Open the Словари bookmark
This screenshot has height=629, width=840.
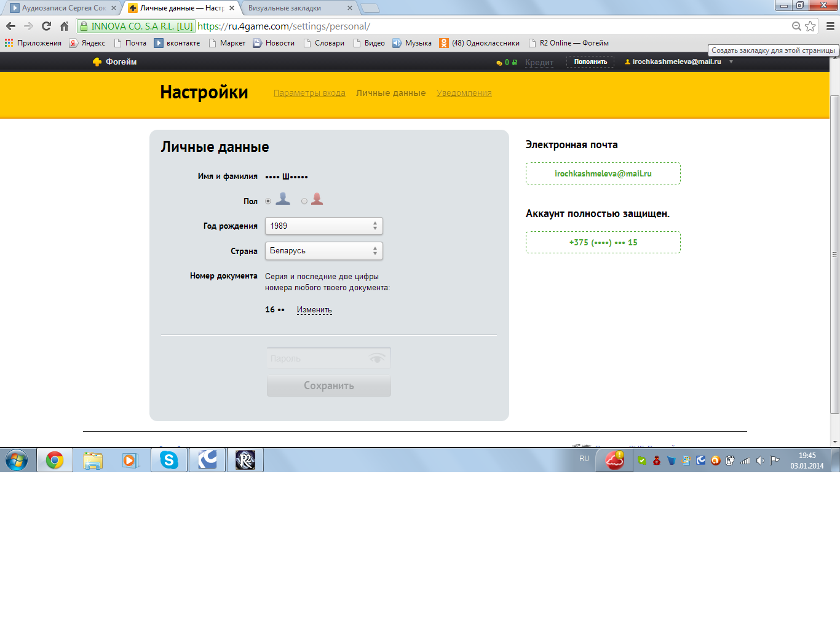tap(324, 43)
